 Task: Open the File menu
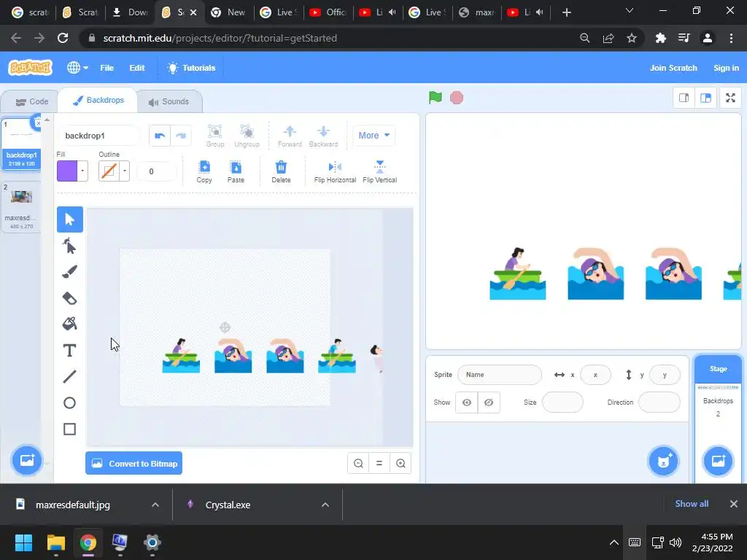click(x=107, y=68)
